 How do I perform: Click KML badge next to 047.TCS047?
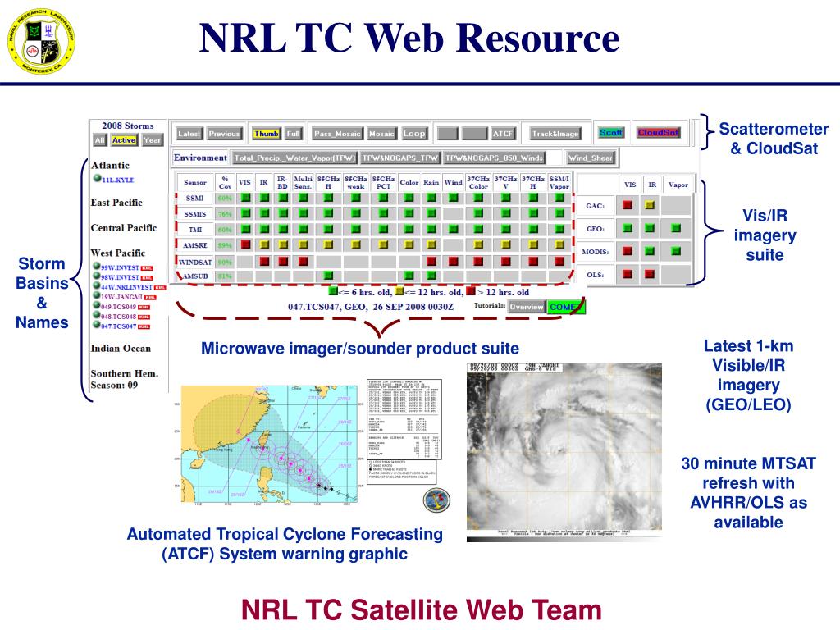click(144, 326)
